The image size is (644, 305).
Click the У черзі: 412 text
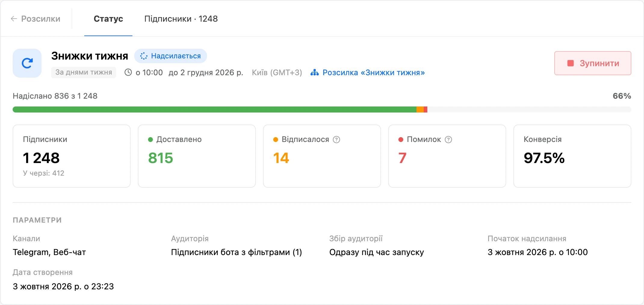pos(44,173)
